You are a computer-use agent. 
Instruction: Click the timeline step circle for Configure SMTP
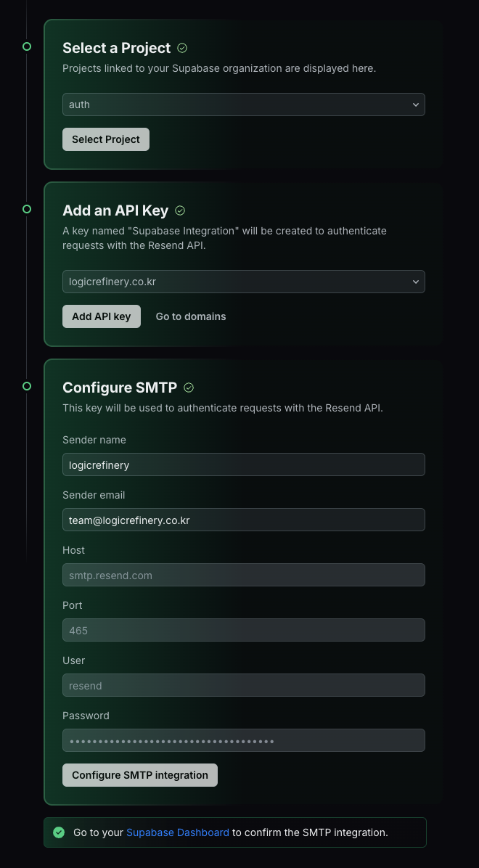click(x=27, y=386)
